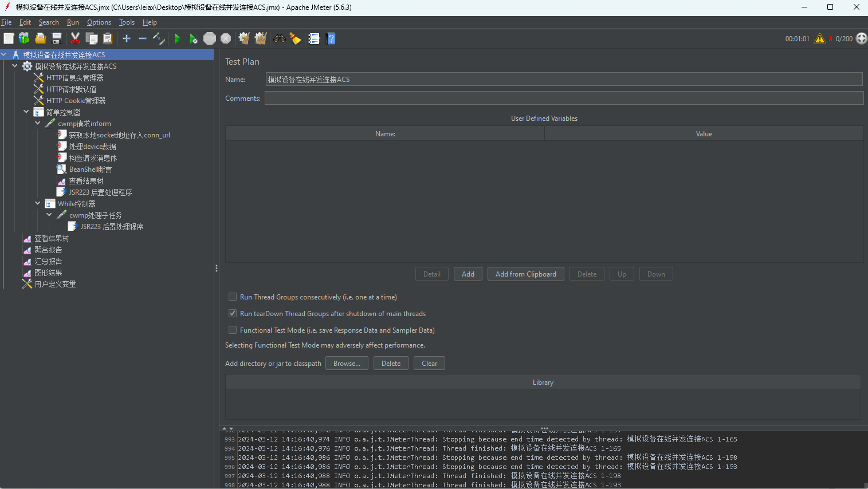Create a new test plan with New icon
This screenshot has width=868, height=489.
coord(9,38)
